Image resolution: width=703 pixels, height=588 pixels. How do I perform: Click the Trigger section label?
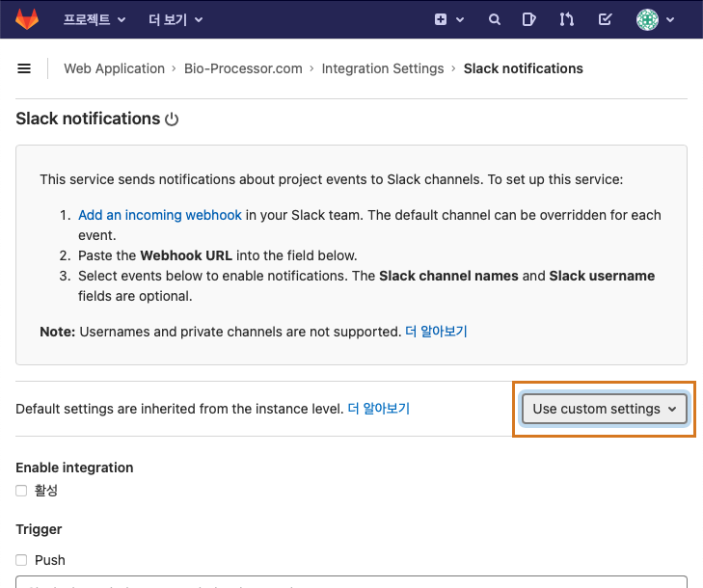click(x=39, y=529)
